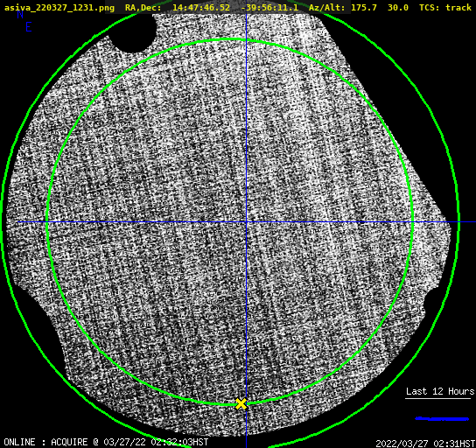Click the blue bar under Last 12 Hours

coord(442,419)
